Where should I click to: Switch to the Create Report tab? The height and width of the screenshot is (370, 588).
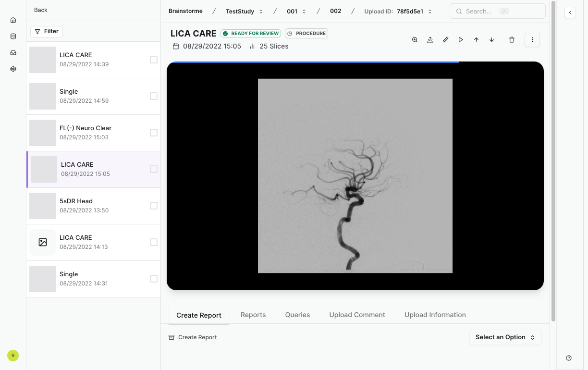(199, 315)
